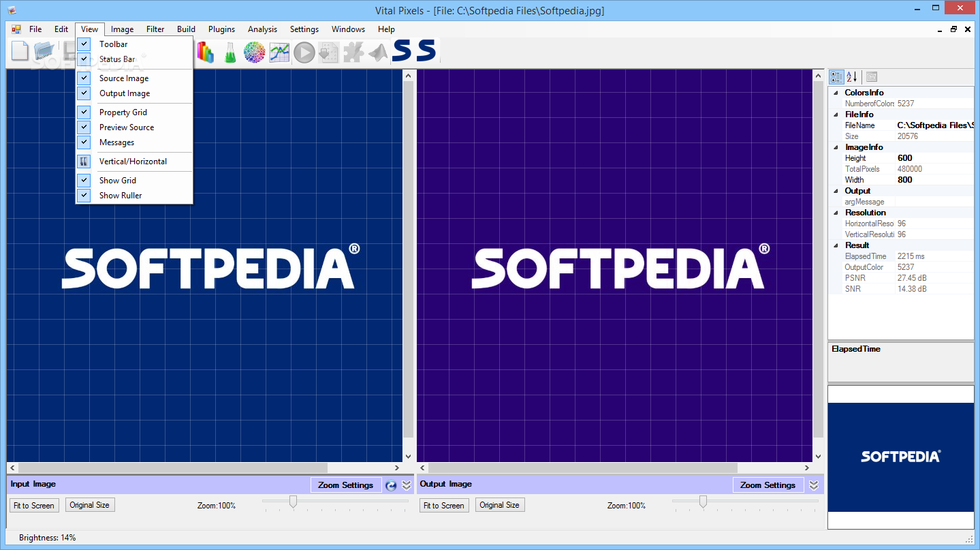Toggle Preview Source in View menu
Image resolution: width=980 pixels, height=550 pixels.
134,127
